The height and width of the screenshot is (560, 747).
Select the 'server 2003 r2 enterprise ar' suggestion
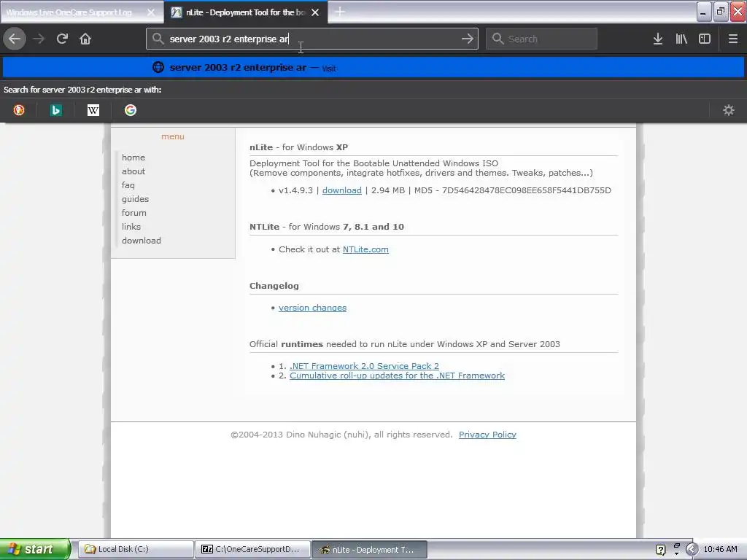tap(373, 68)
